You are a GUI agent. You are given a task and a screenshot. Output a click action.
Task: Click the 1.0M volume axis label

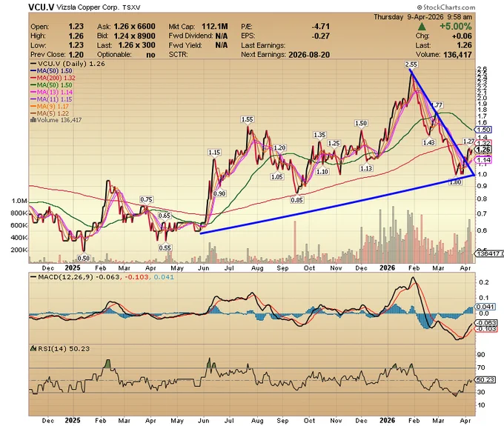coord(19,201)
